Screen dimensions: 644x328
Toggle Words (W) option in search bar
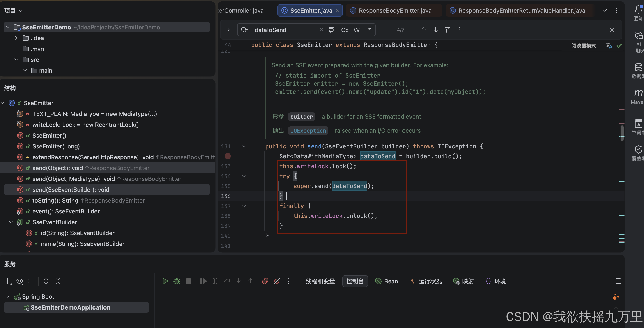point(356,30)
